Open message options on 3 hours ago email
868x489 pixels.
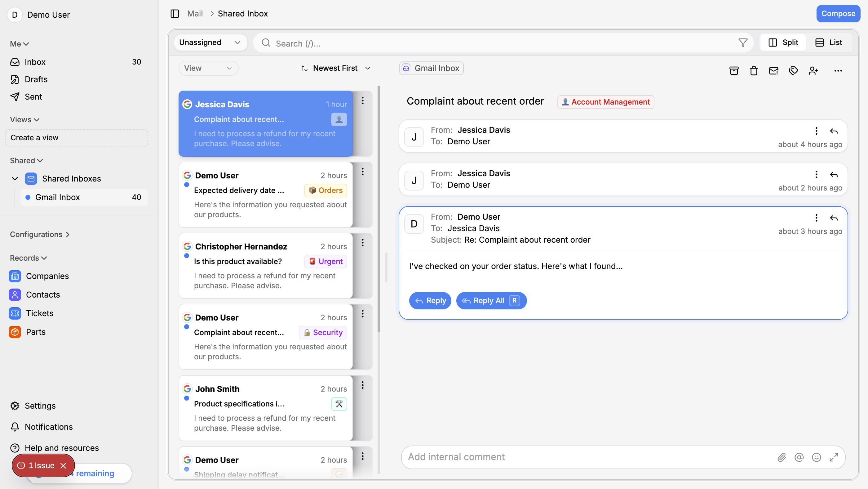(x=817, y=218)
